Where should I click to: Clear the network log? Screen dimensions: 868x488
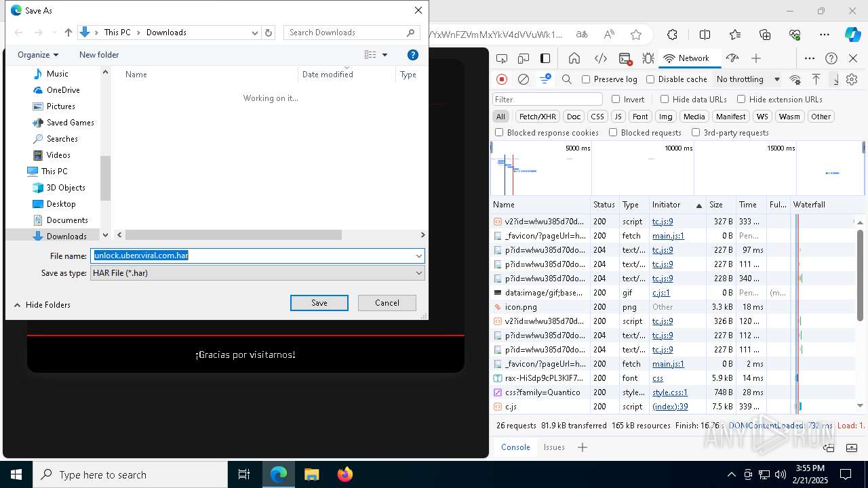click(524, 79)
